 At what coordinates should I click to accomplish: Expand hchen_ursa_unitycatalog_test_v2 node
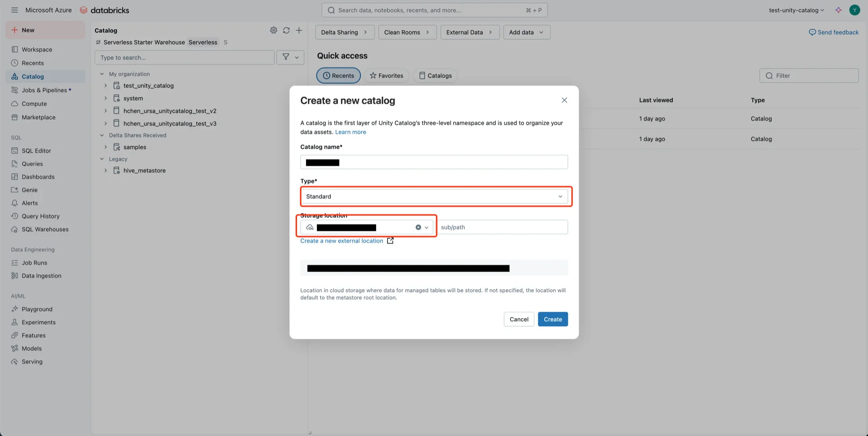point(105,111)
